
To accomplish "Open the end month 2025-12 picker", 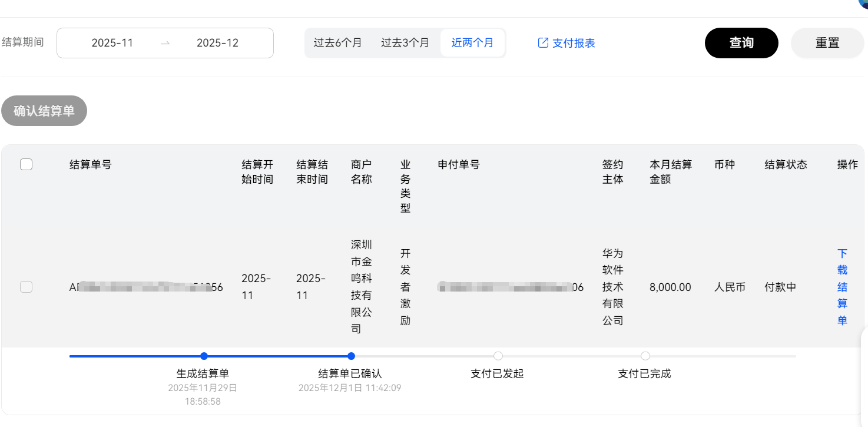I will (217, 43).
